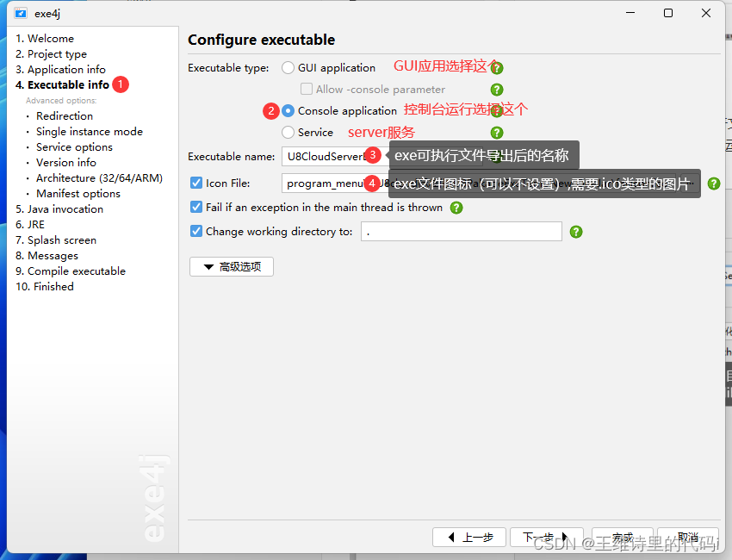Viewport: 732px width, 560px height.
Task: Click the 取消 cancel button
Action: [688, 537]
